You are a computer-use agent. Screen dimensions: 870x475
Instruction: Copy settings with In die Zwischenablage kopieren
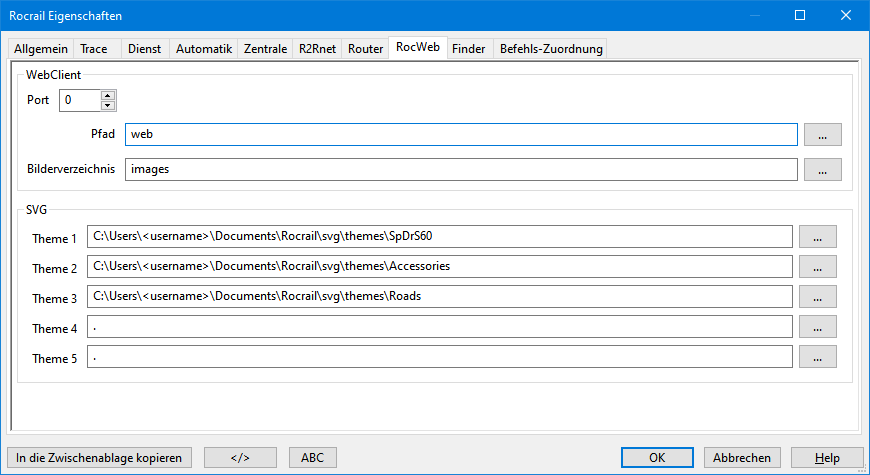(x=99, y=457)
